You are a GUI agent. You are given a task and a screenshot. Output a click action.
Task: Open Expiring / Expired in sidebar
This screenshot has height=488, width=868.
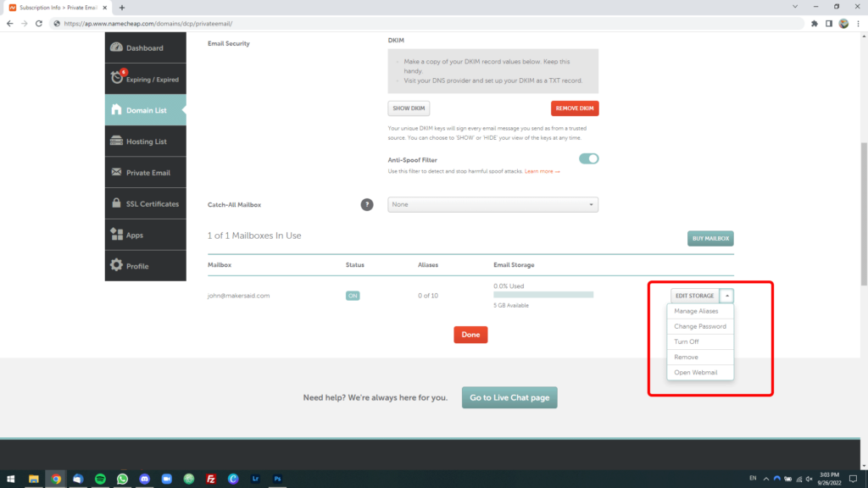click(x=146, y=79)
